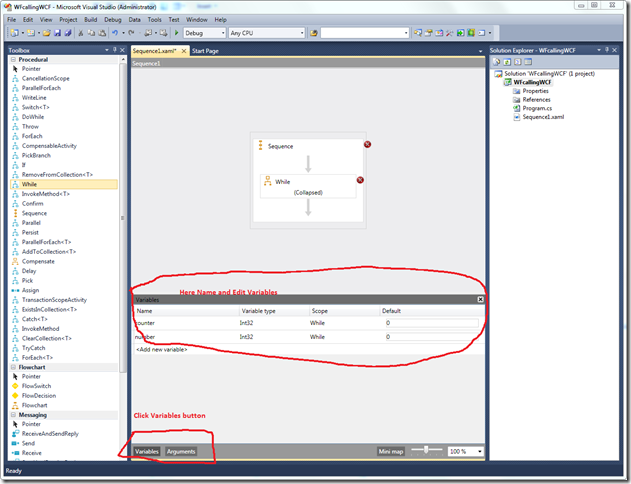Select the While activity in Toolbox
Viewport: 631px width, 484px height.
point(30,184)
